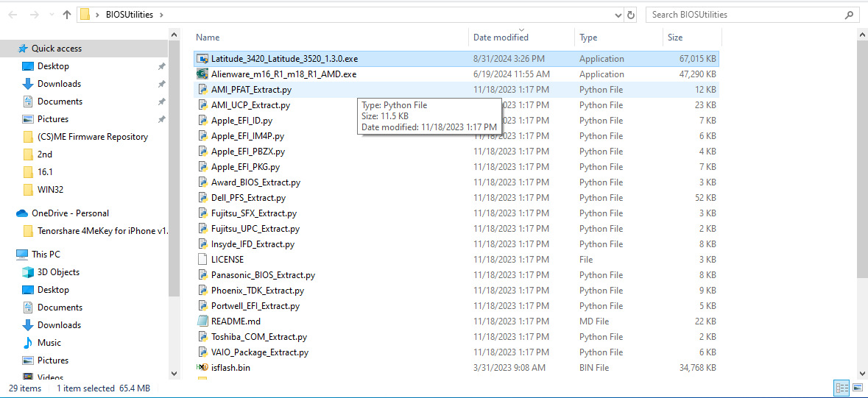Image resolution: width=868 pixels, height=398 pixels.
Task: Select the Phoenix_TDK_Extract.py file icon
Action: (202, 291)
